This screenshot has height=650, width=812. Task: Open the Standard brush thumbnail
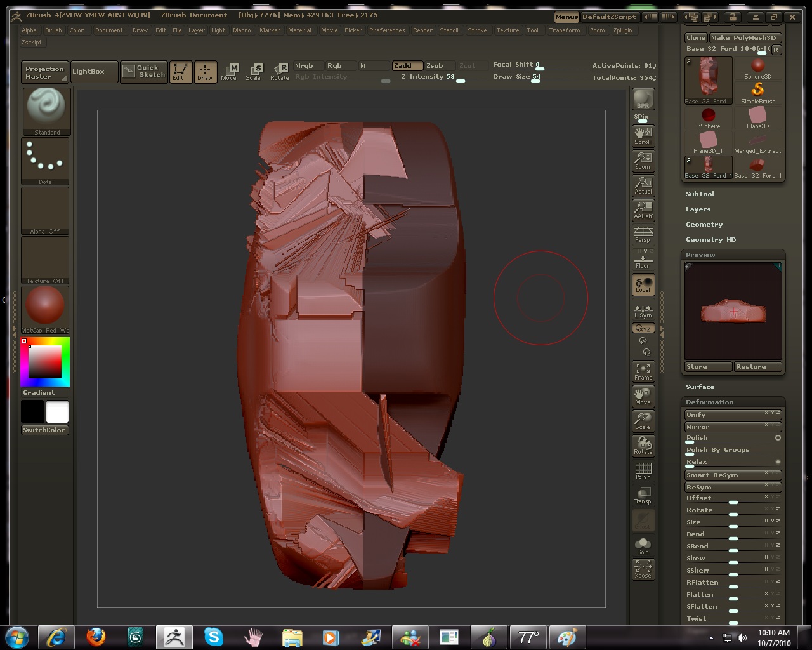[x=46, y=112]
